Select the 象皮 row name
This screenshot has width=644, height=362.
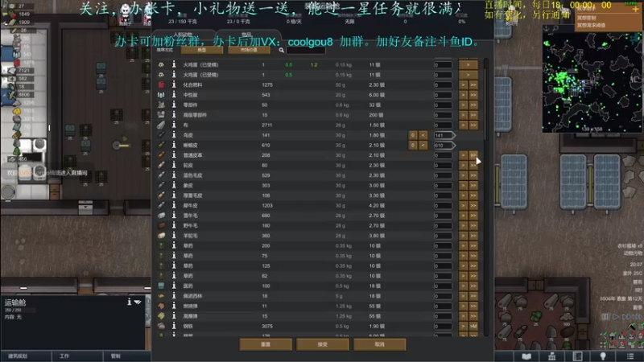[x=188, y=186]
